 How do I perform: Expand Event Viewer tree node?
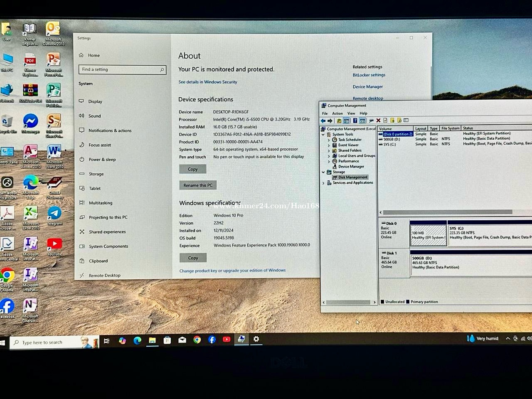(329, 145)
